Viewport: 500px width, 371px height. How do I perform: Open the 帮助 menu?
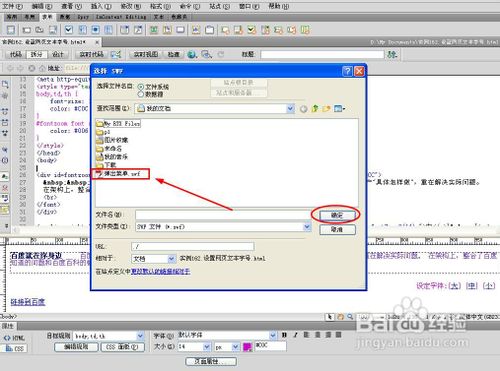tap(279, 6)
